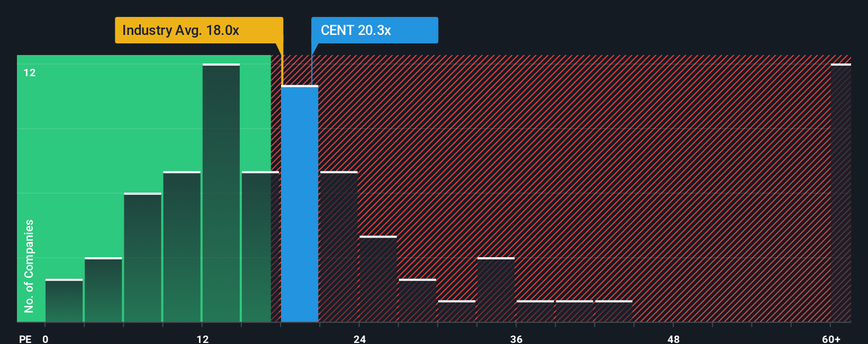Select the hatched bar left of PE 36
Screen dimensions: 868x344
(496, 289)
